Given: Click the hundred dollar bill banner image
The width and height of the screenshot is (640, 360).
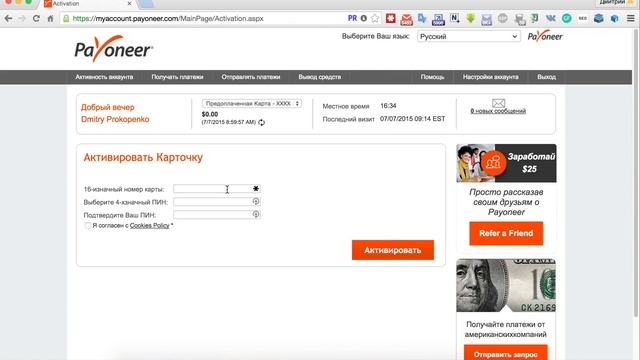Looking at the screenshot, I should [506, 285].
